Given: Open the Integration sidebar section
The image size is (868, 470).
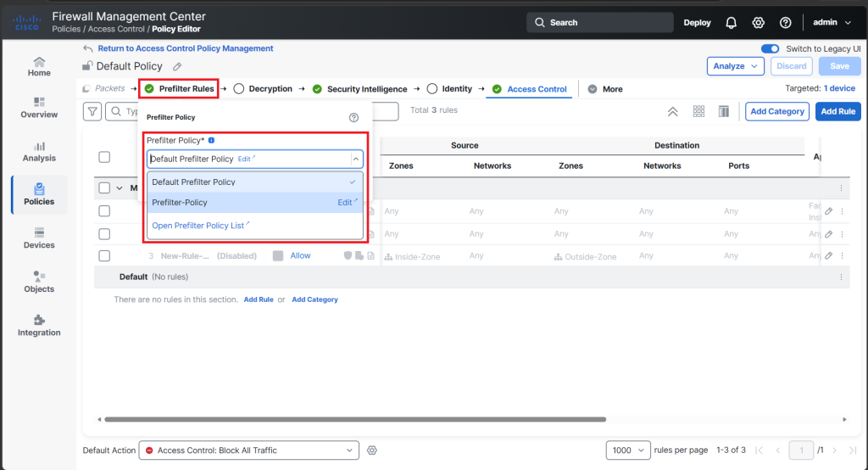Looking at the screenshot, I should (x=39, y=326).
